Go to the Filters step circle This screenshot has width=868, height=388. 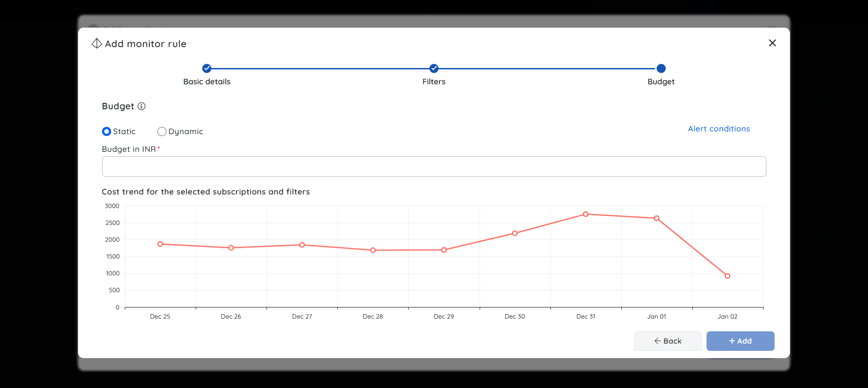(434, 68)
